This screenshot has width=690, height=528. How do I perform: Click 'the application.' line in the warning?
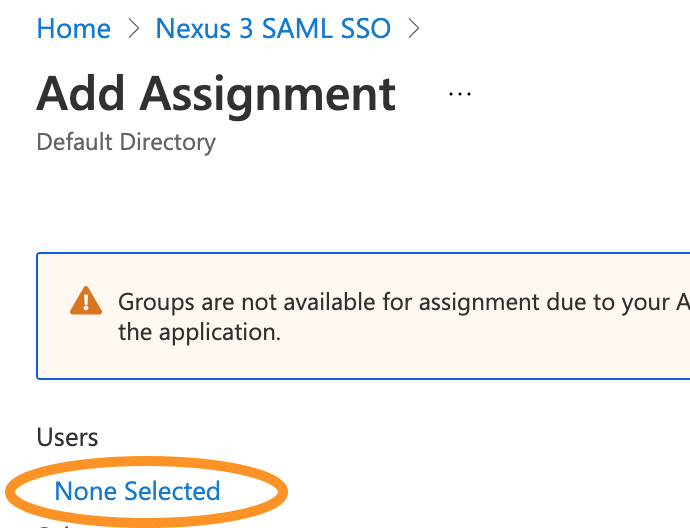click(x=199, y=331)
